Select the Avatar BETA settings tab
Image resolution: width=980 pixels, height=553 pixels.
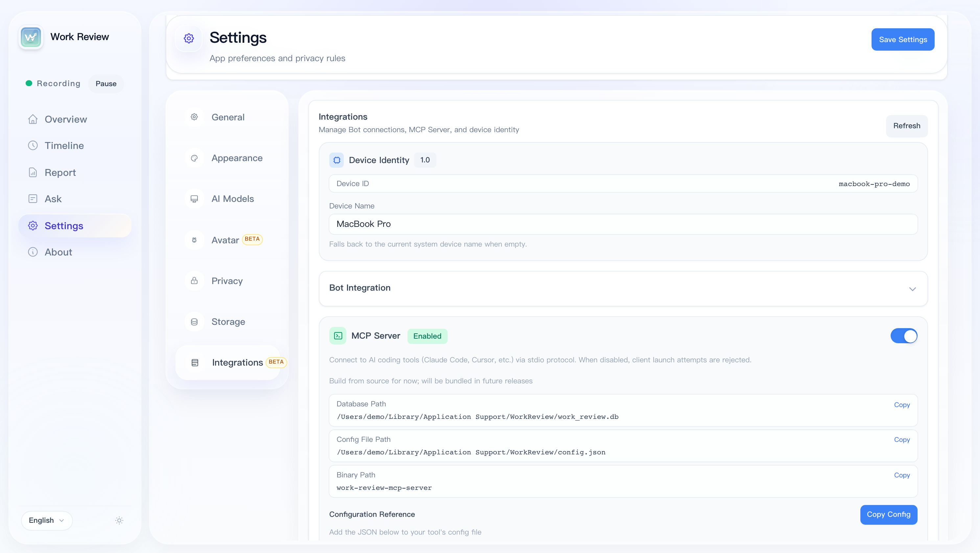pos(227,240)
